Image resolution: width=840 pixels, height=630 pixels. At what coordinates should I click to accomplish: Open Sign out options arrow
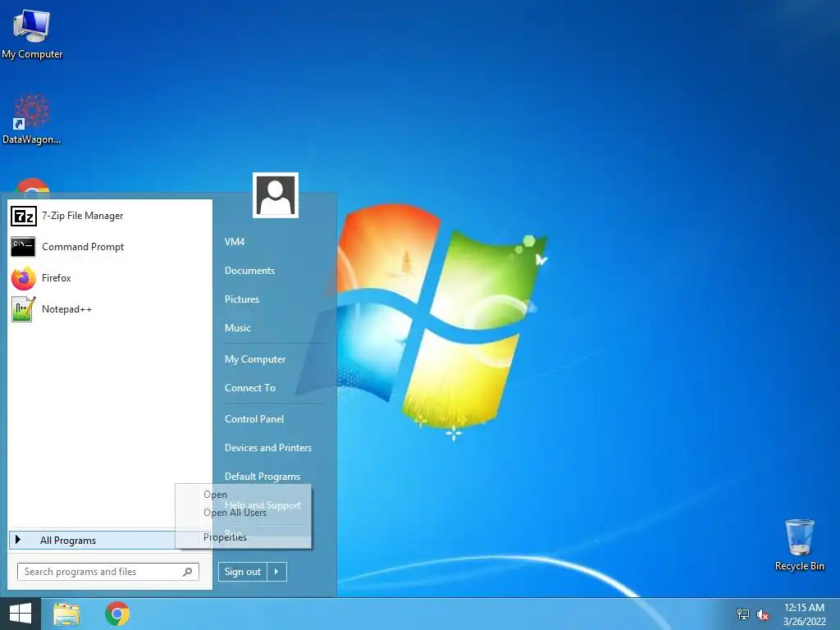pos(276,572)
